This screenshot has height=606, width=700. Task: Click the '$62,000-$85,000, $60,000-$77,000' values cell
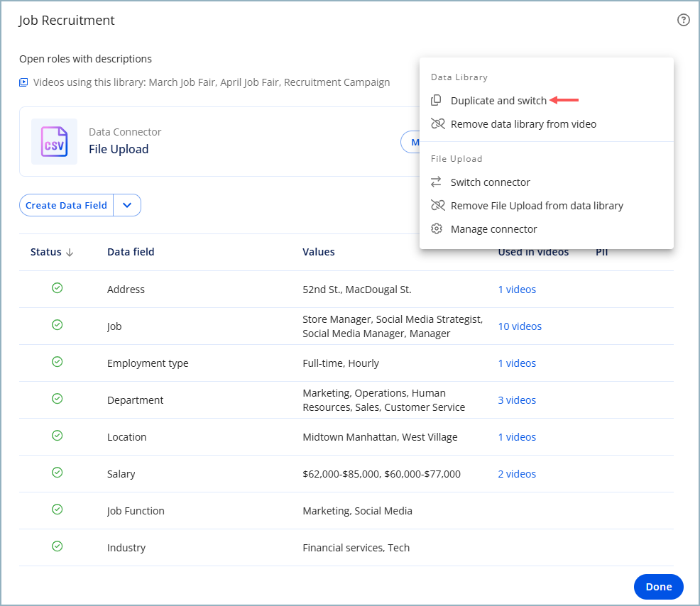pyautogui.click(x=382, y=474)
